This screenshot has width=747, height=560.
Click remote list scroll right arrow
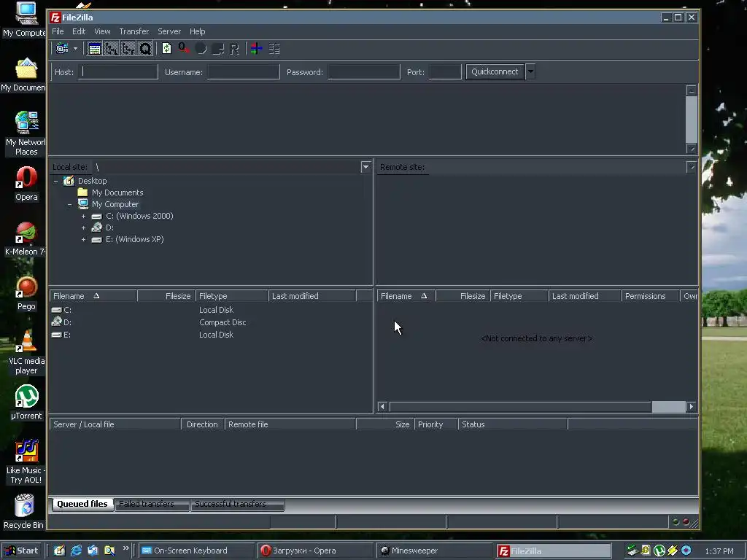coord(692,407)
